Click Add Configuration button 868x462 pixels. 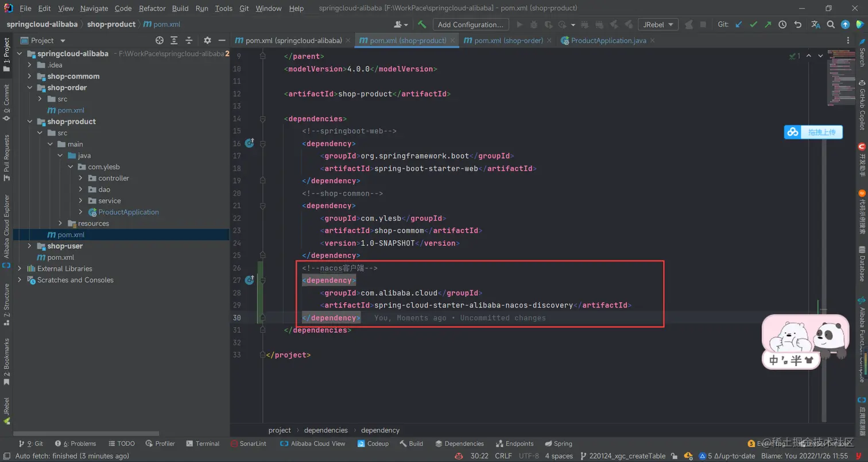click(x=470, y=25)
